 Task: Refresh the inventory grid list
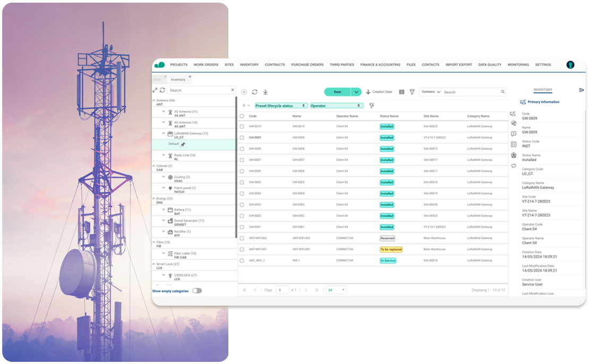pyautogui.click(x=255, y=92)
